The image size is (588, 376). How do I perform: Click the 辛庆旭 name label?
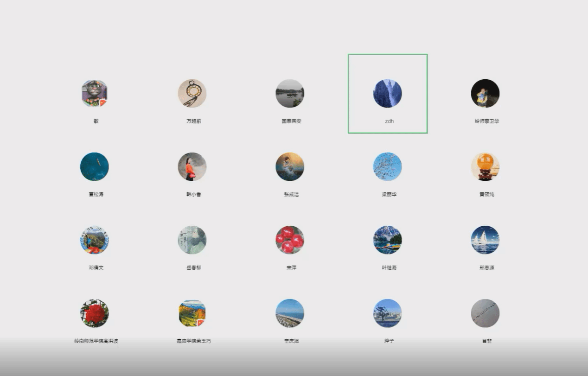click(x=291, y=341)
